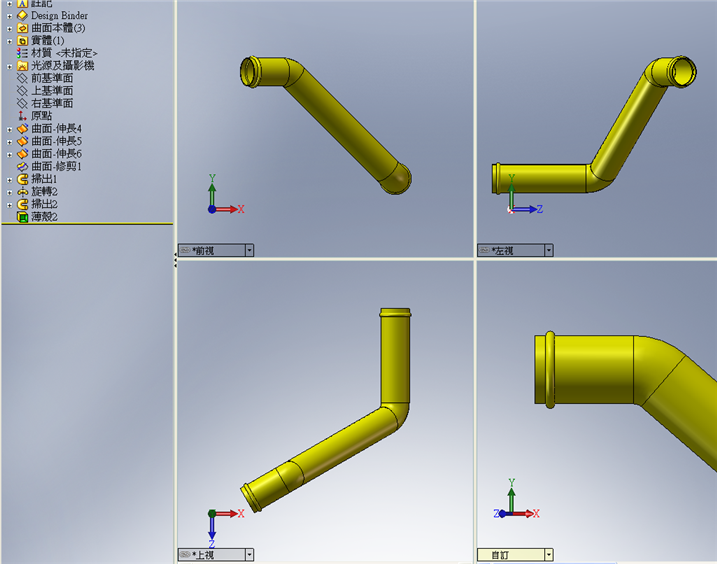
Task: Click the 光源及攝影機 folder icon
Action: (x=22, y=66)
